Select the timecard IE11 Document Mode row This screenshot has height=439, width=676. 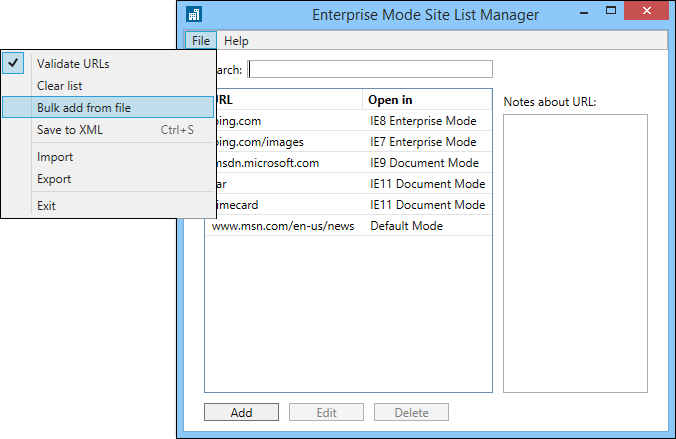pyautogui.click(x=350, y=205)
